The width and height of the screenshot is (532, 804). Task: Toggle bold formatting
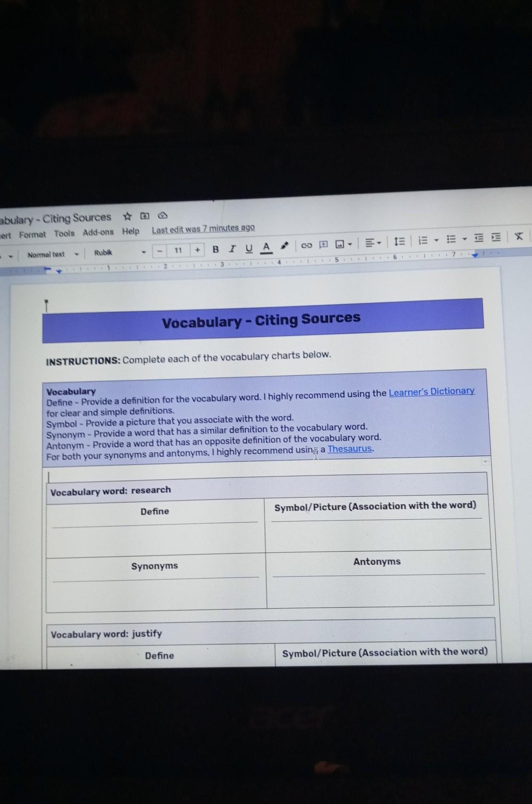(215, 249)
